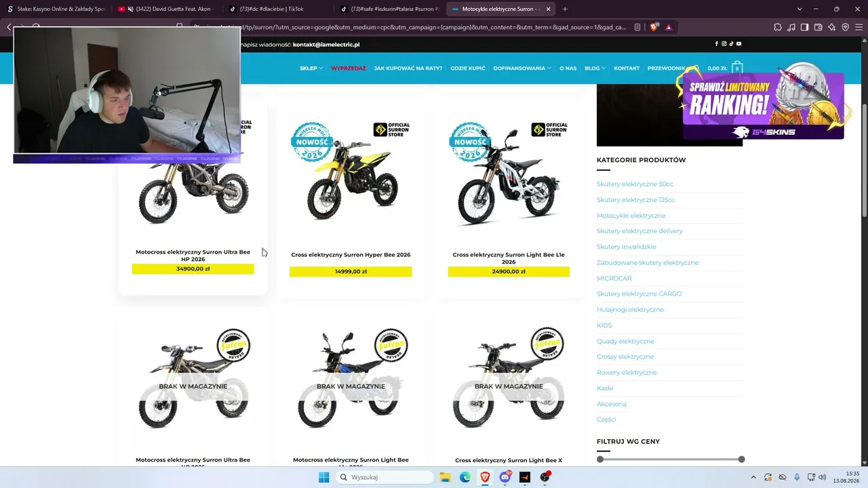This screenshot has height=488, width=868.
Task: Open the Brave Wallet icon
Action: (818, 27)
